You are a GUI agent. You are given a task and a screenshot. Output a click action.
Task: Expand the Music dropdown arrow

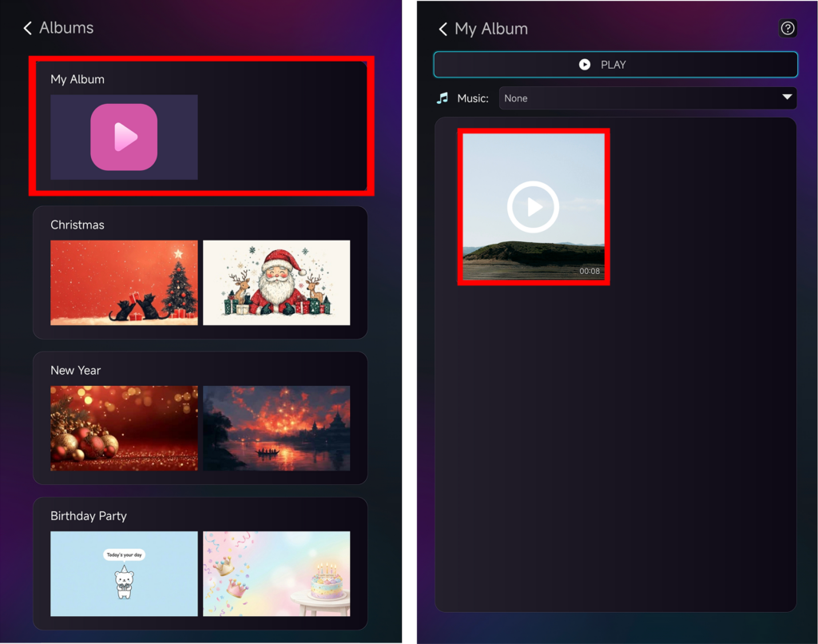[788, 97]
